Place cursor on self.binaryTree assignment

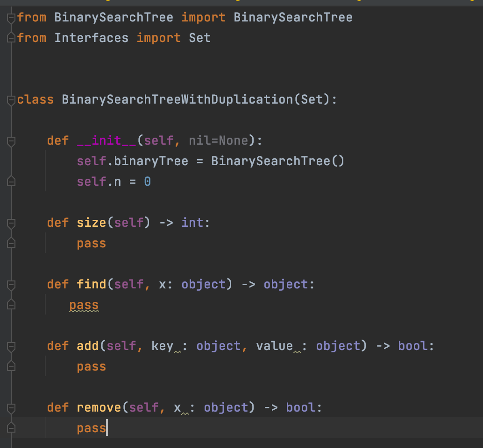click(140, 161)
